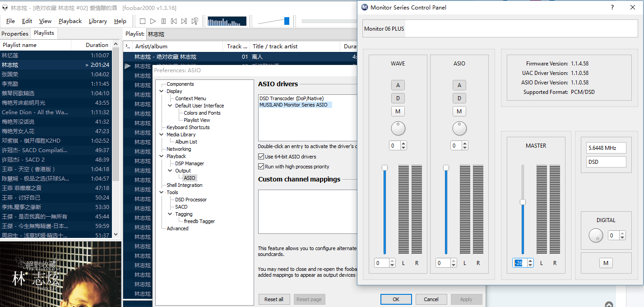Collapse the Tools tree node
Viewport: 644px width, 307px height.
click(162, 192)
